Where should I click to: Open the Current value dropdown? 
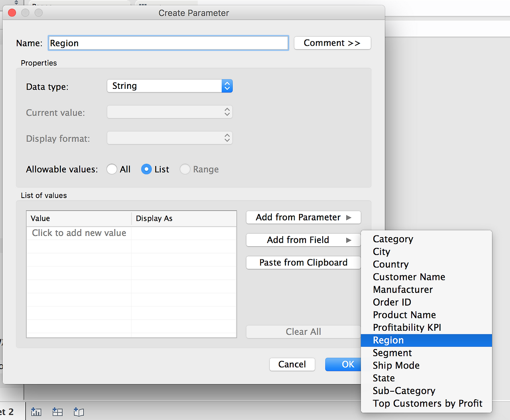(170, 112)
